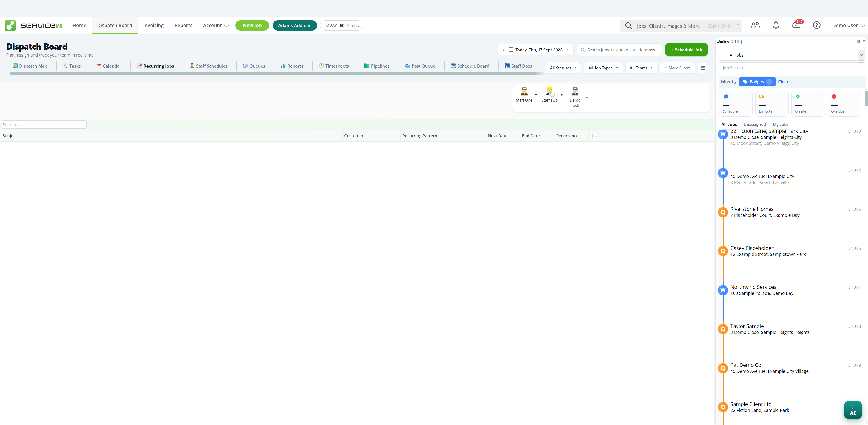The image size is (868, 425).
Task: Expand the Account menu
Action: tap(216, 26)
